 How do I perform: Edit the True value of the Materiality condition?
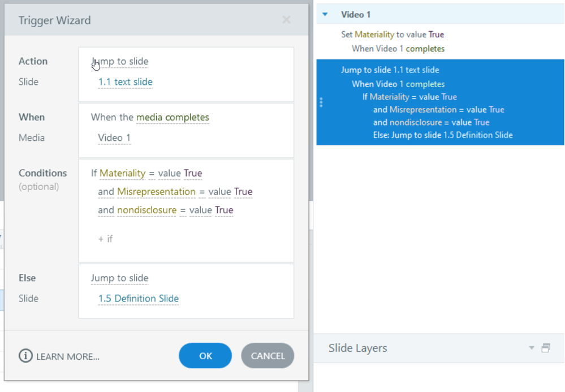(193, 173)
